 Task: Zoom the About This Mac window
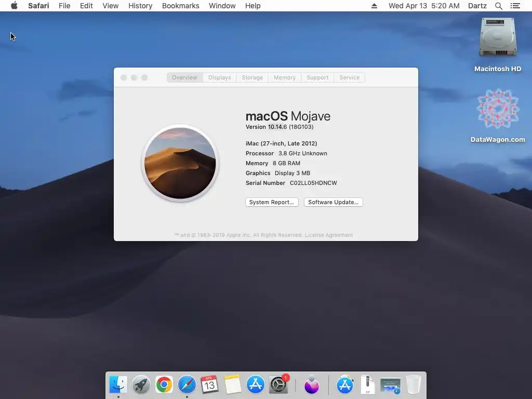144,78
